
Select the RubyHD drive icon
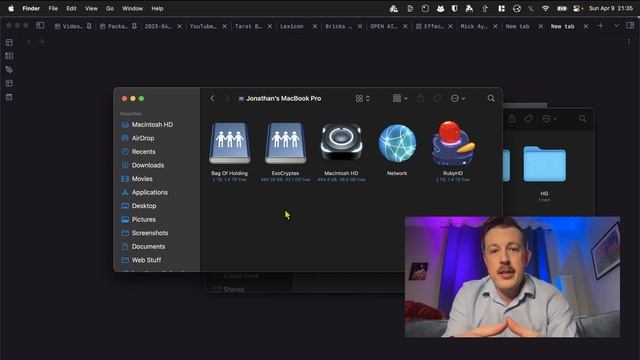(x=453, y=143)
